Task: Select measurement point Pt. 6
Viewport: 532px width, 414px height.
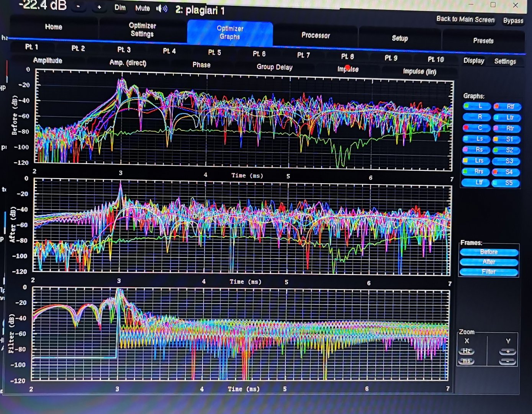Action: (259, 54)
